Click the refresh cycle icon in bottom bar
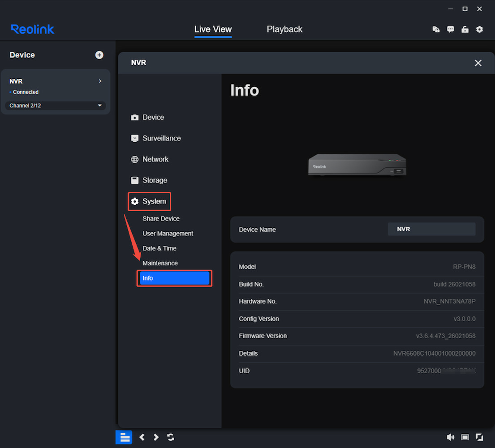Viewport: 495px width, 448px height. coord(171,437)
